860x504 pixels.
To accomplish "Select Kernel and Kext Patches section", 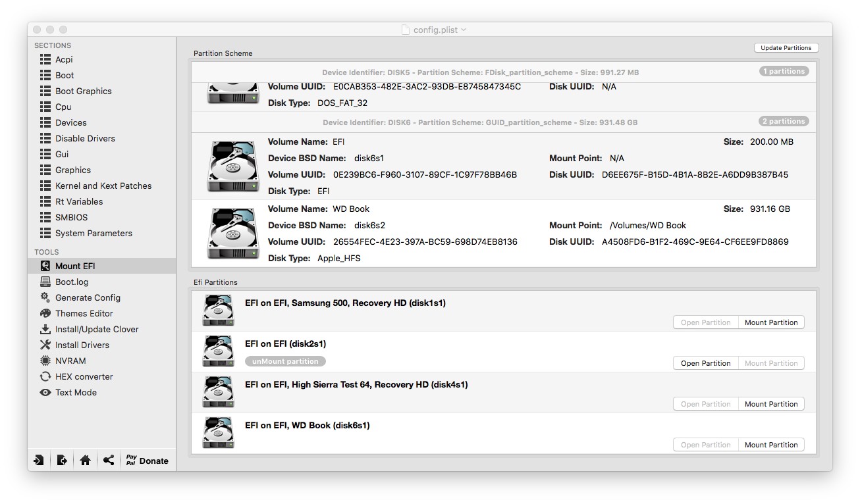I will (103, 186).
